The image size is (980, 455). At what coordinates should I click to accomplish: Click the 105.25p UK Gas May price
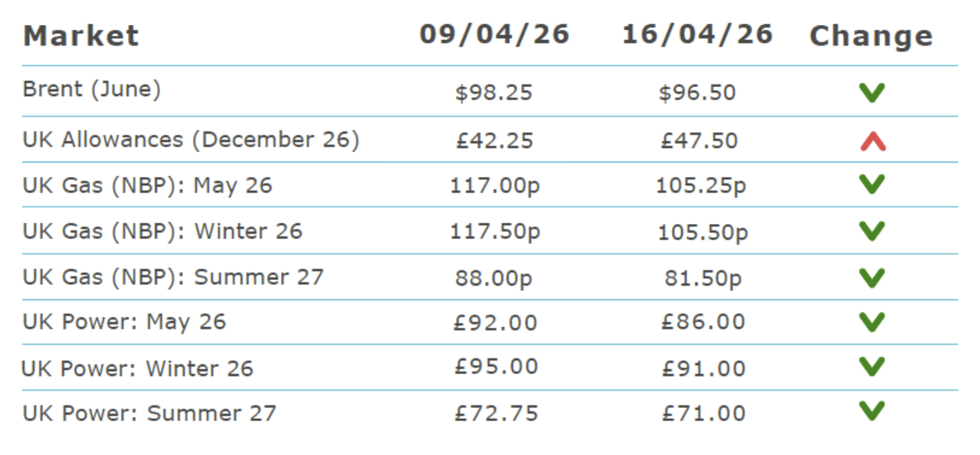tap(701, 185)
